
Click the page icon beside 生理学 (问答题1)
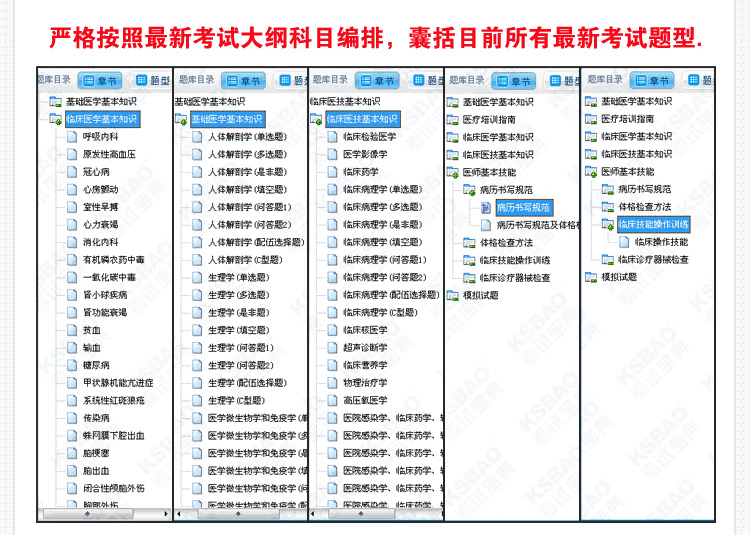coord(197,348)
